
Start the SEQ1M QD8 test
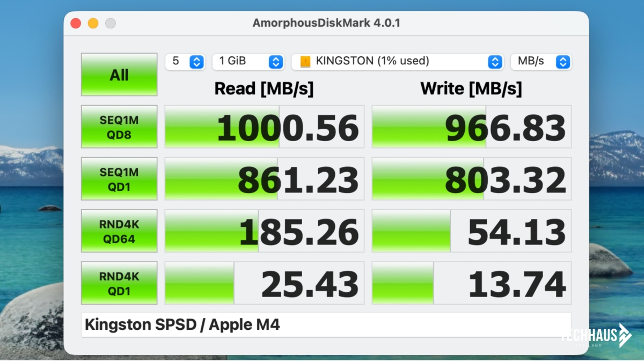coord(119,127)
